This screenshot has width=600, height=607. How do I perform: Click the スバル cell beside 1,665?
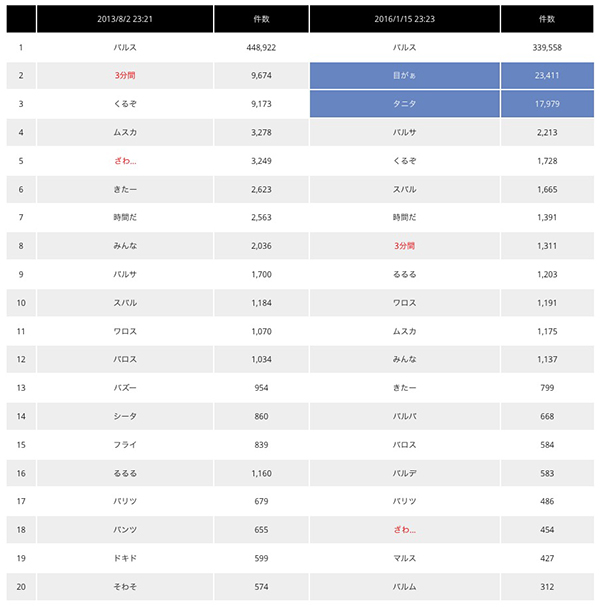pyautogui.click(x=405, y=188)
